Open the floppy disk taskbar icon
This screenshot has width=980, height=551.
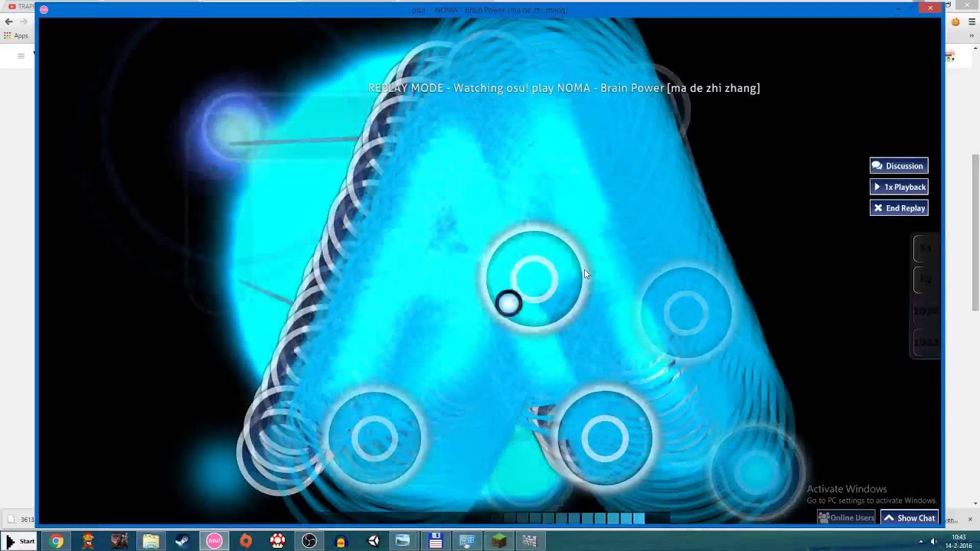pyautogui.click(x=436, y=541)
